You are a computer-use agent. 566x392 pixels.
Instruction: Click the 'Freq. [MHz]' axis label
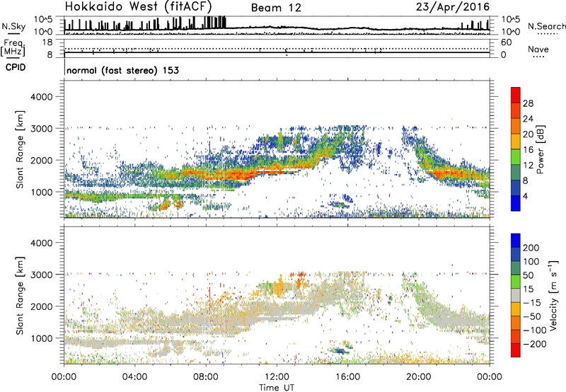click(13, 48)
